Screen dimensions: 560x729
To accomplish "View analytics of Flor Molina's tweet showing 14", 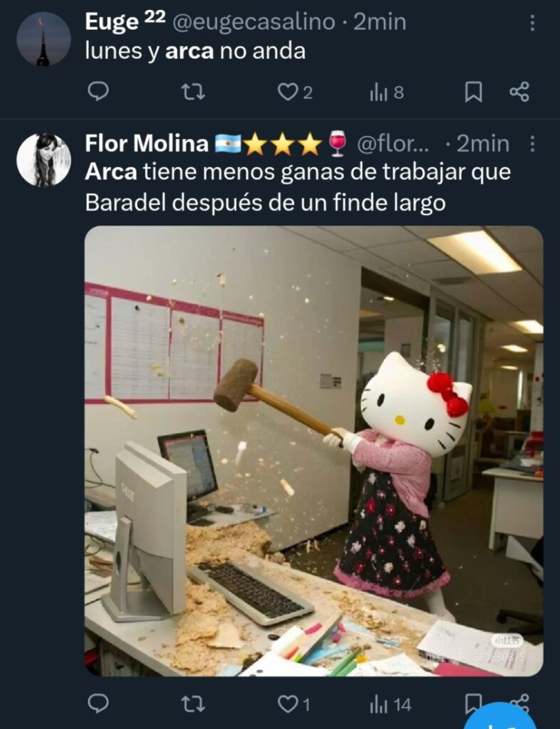I will point(390,704).
